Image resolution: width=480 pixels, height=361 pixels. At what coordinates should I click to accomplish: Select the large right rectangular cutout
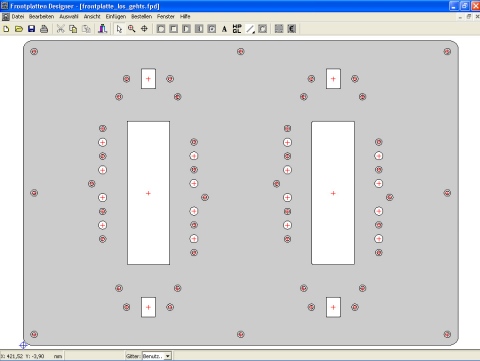pos(333,193)
